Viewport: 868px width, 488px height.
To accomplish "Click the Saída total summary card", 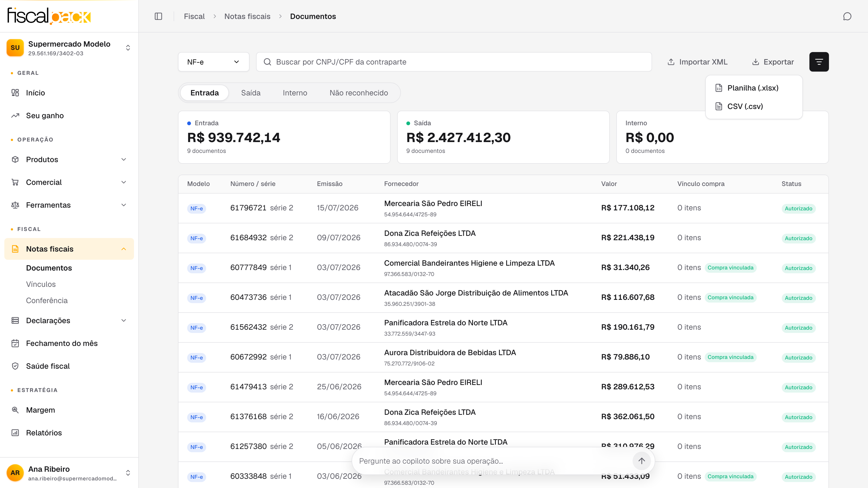I will tap(503, 137).
